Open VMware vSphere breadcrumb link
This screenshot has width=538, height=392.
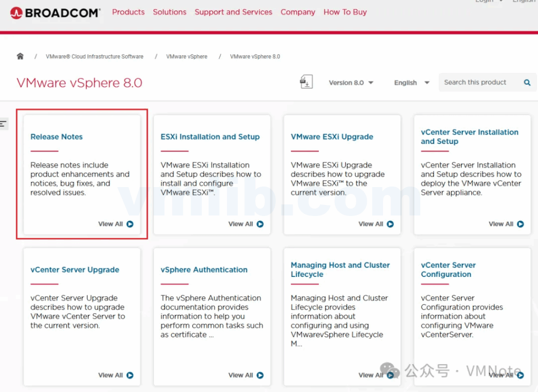pyautogui.click(x=187, y=57)
